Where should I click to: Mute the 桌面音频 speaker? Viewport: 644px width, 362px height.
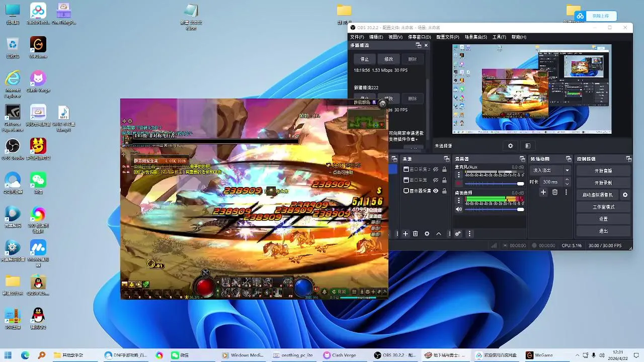point(459,209)
